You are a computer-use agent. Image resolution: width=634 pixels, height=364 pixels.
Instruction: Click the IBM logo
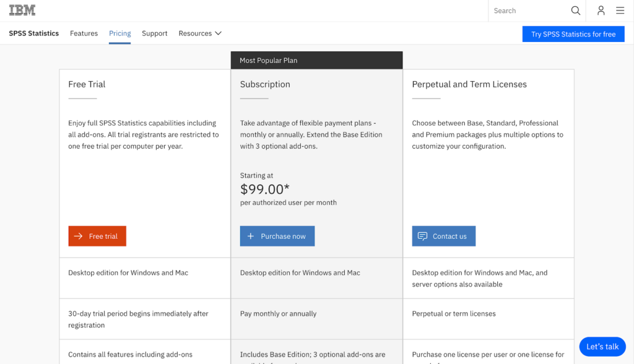coord(22,11)
